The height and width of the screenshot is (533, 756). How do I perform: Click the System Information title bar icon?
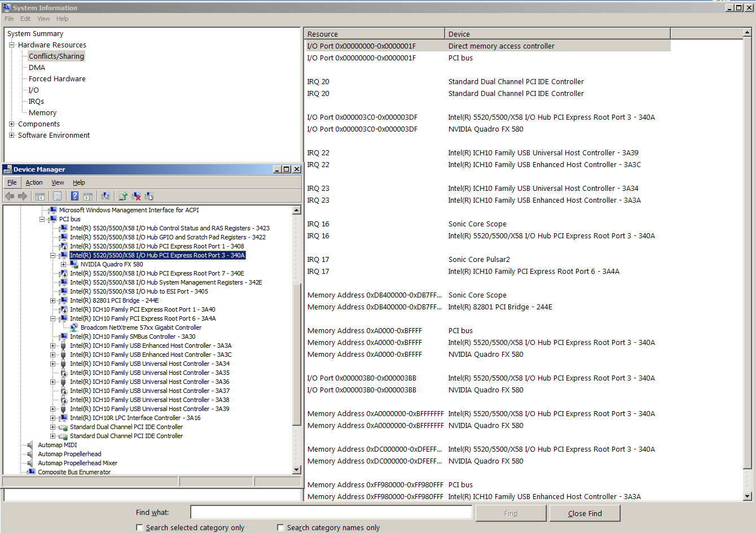tap(7, 7)
